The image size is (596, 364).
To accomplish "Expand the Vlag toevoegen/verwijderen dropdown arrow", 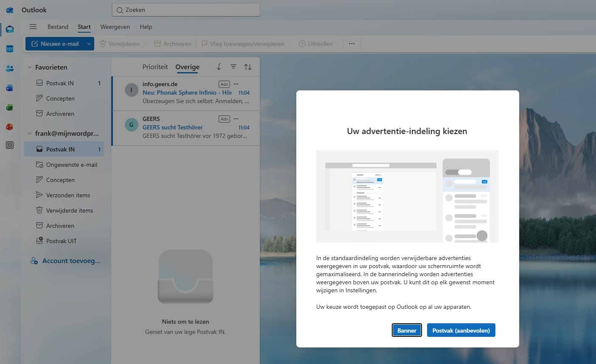I will 290,44.
